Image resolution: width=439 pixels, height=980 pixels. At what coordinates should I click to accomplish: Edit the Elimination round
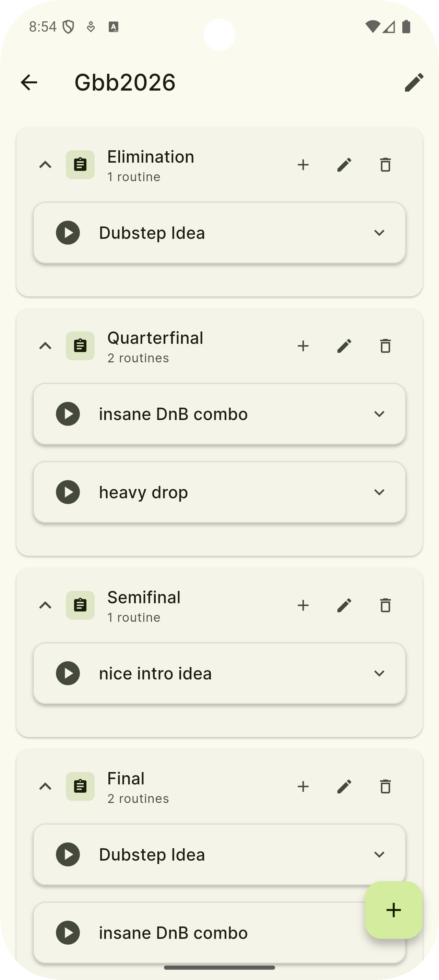click(344, 165)
